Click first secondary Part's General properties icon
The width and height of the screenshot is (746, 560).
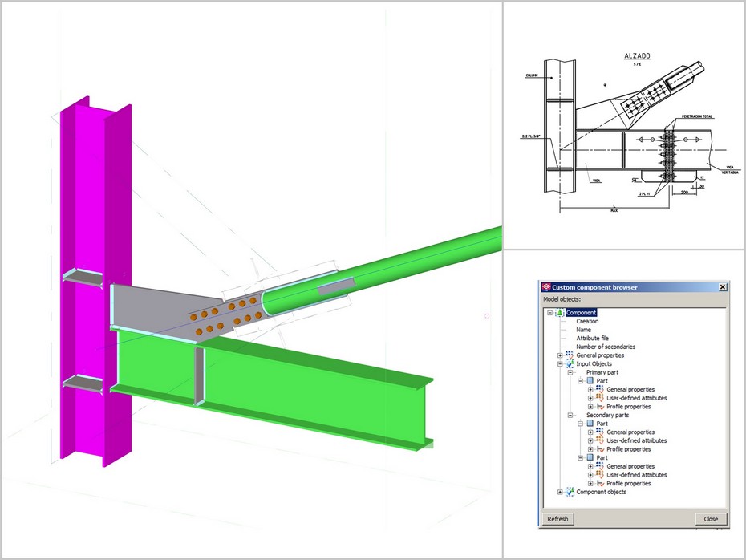coord(600,432)
